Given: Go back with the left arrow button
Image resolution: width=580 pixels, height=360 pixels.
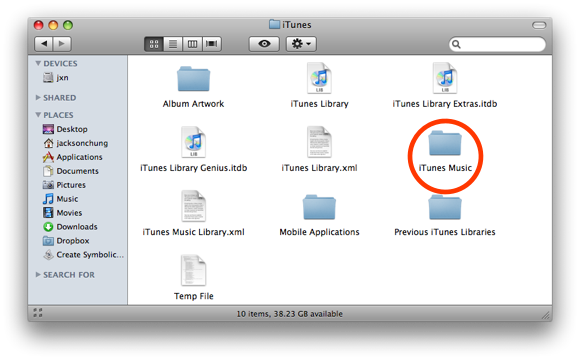Looking at the screenshot, I should point(44,44).
